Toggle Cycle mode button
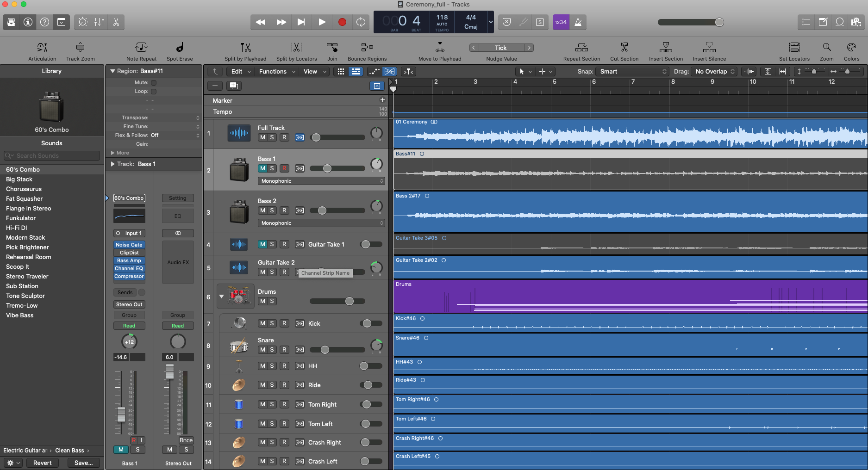 click(361, 22)
